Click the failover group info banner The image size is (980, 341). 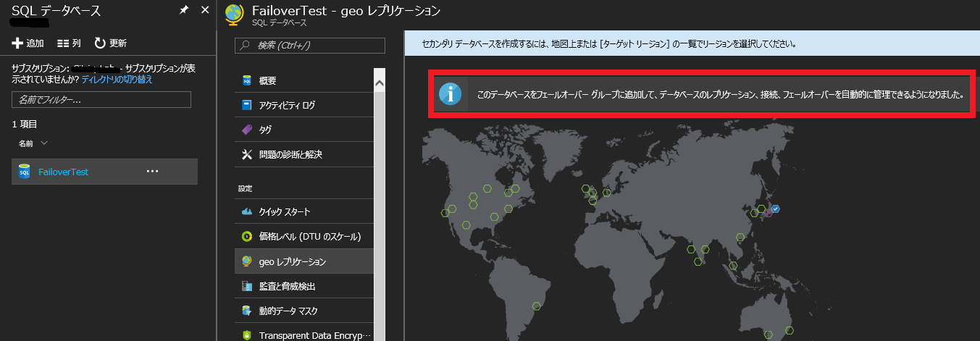click(702, 94)
